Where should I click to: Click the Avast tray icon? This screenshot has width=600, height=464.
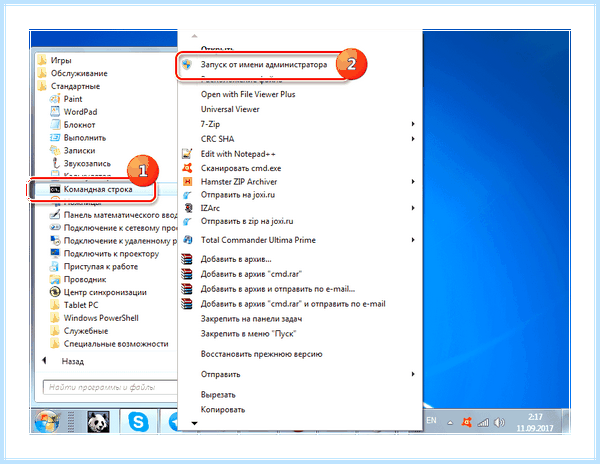[466, 422]
